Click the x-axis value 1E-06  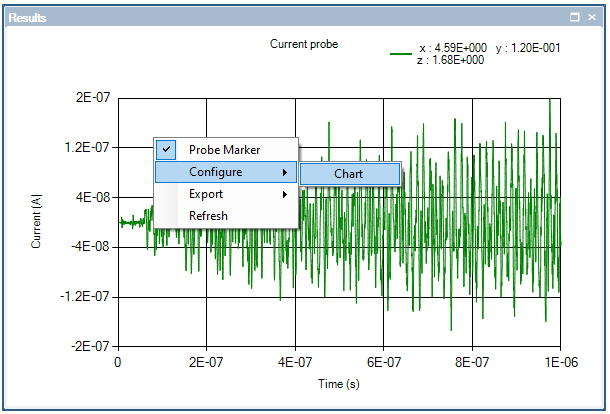561,362
